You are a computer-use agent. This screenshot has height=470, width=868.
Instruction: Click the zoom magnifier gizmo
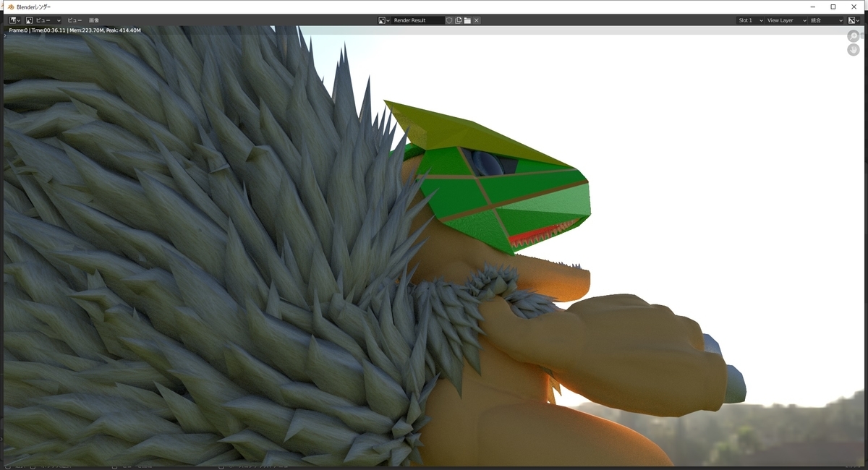tap(854, 36)
